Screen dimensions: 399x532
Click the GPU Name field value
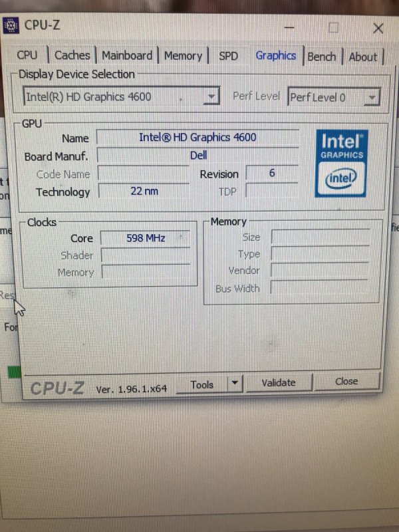[x=198, y=138]
